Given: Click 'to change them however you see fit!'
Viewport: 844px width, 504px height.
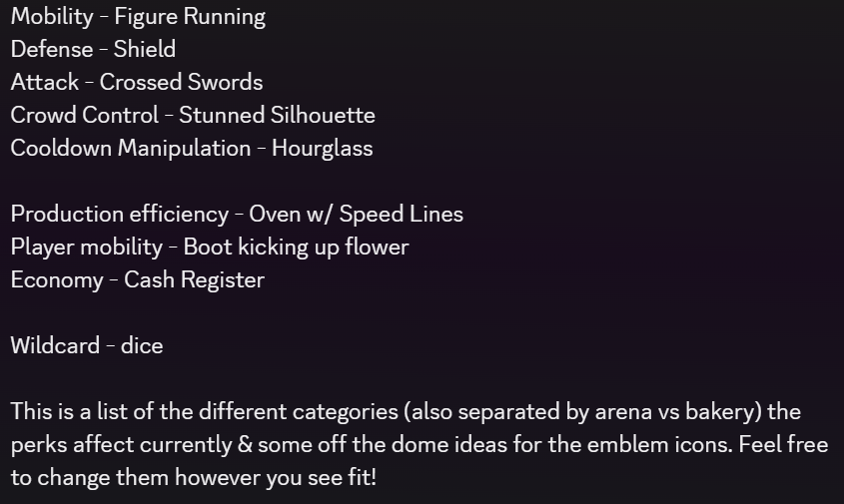Looking at the screenshot, I should [193, 478].
